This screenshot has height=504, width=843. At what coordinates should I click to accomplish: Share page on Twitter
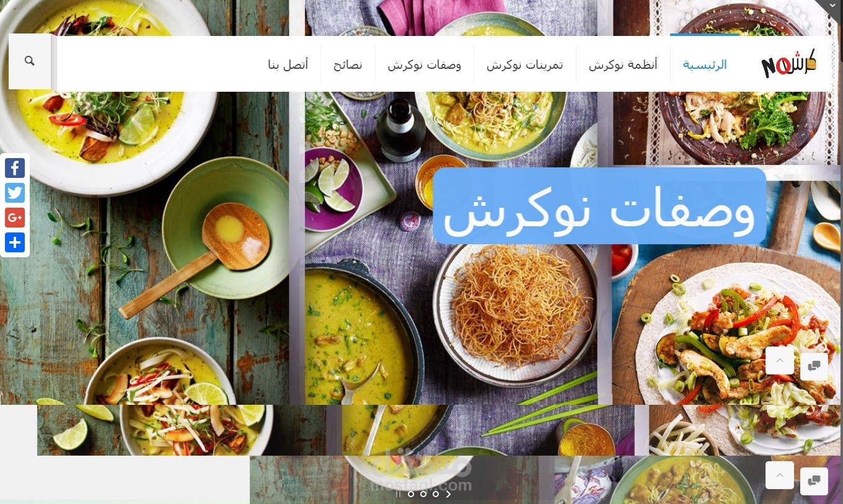tap(15, 193)
